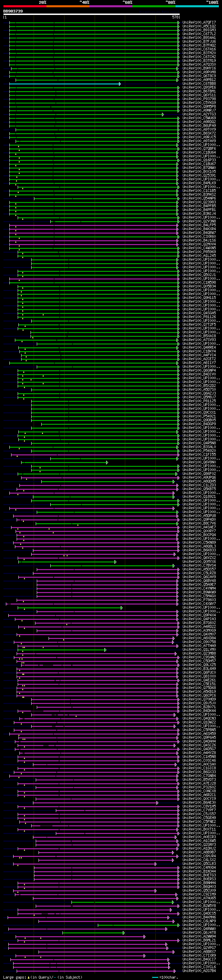Open hit UniRef100_Q18921
The height and width of the screenshot is (980, 222).
tap(199, 496)
